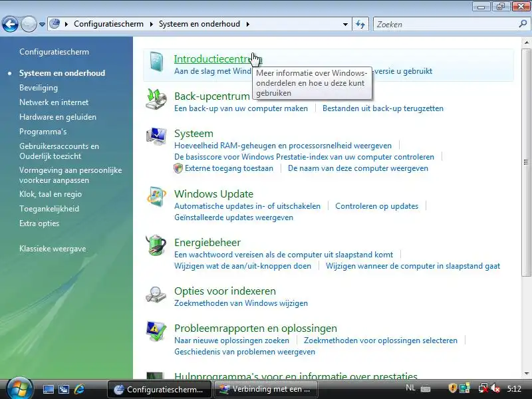Click the search magnifier icon
This screenshot has width=532, height=399.
(x=523, y=24)
